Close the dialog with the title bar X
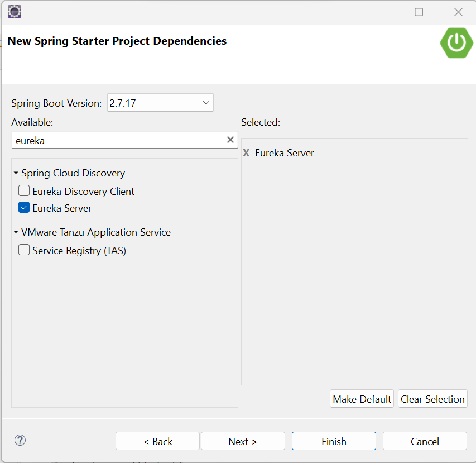The image size is (476, 463). [x=458, y=12]
